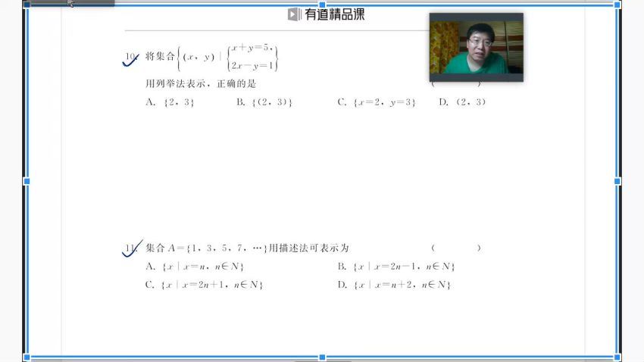Select option B. {x | x=2n−1, n∈N}
The width and height of the screenshot is (644, 362).
click(x=396, y=267)
